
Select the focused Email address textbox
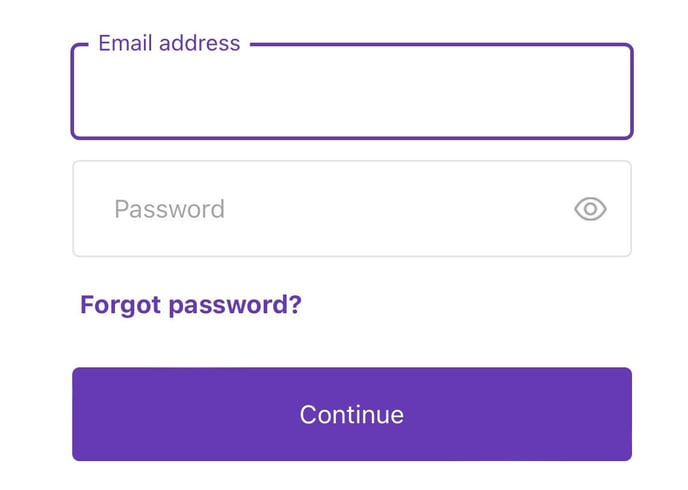coord(352,91)
